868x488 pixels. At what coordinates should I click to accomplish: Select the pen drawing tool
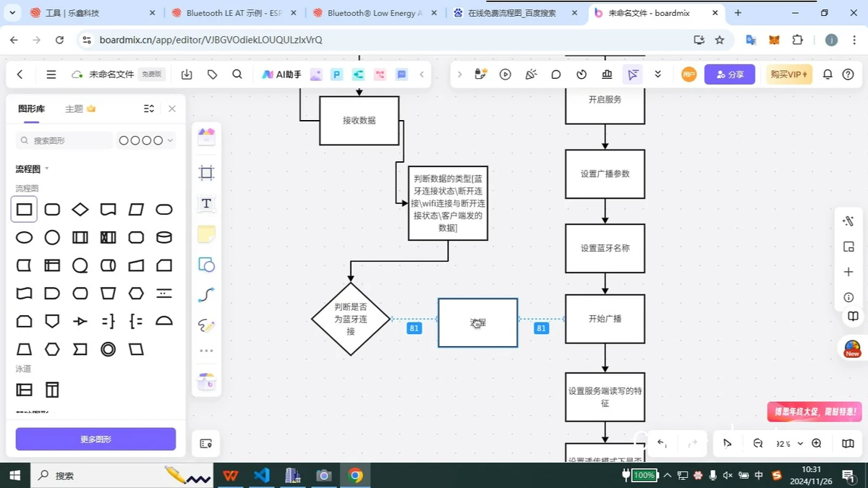(206, 325)
